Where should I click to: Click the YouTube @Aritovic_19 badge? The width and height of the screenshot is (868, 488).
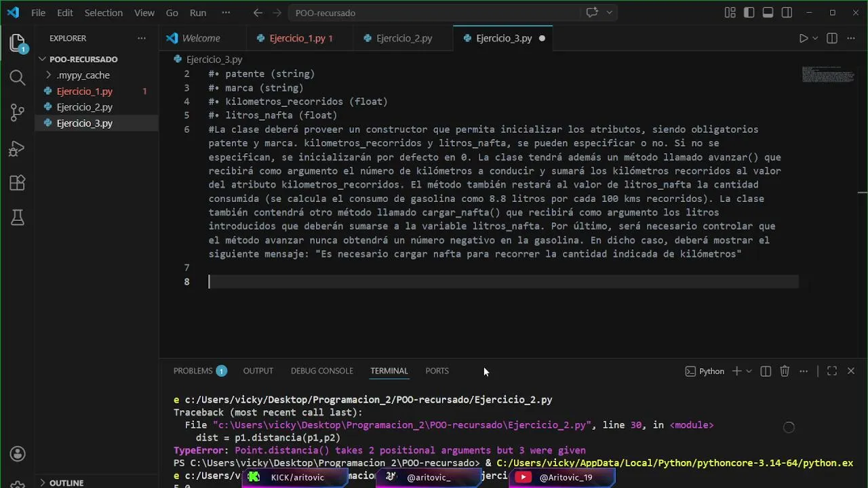[x=562, y=477]
